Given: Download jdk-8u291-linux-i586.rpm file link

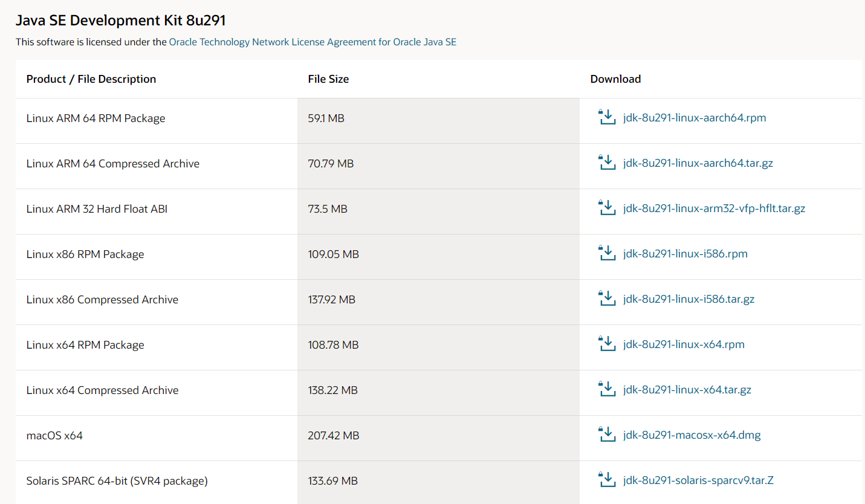Looking at the screenshot, I should click(x=685, y=254).
